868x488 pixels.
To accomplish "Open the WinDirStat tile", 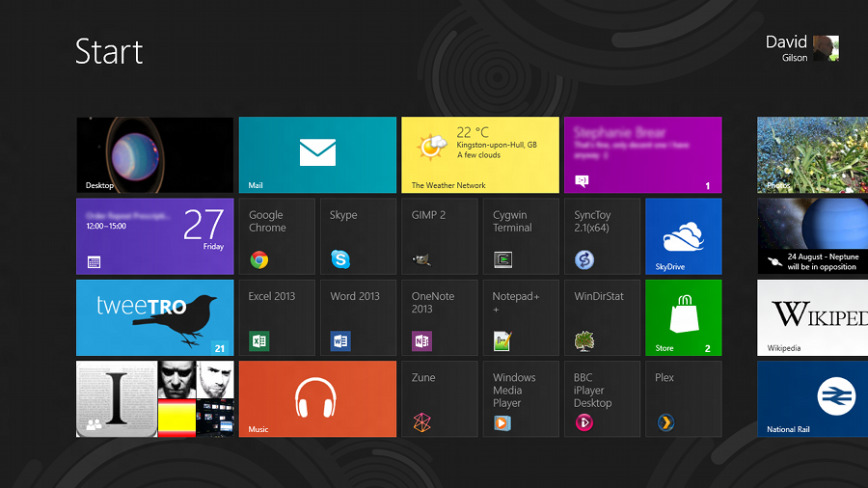I will point(602,317).
